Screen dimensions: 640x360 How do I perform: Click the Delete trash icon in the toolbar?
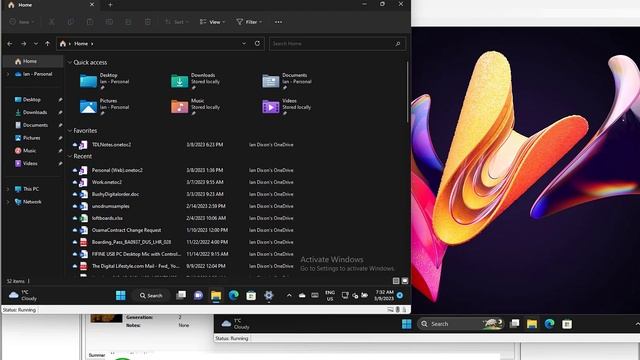click(x=148, y=22)
